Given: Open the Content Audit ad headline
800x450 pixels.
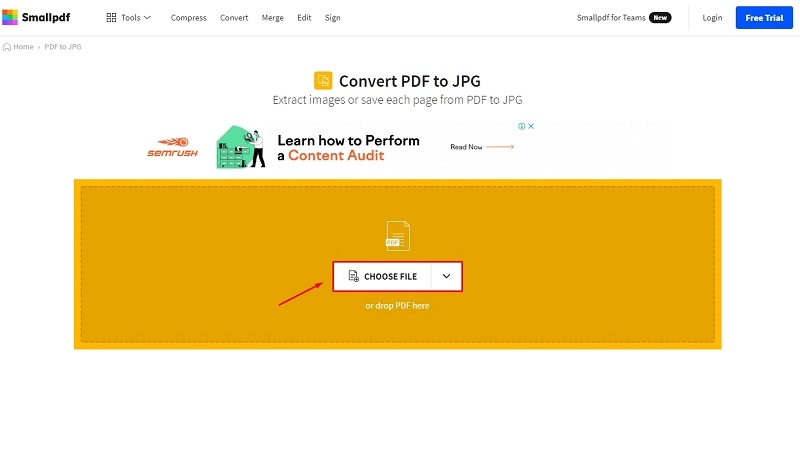Looking at the screenshot, I should point(348,148).
